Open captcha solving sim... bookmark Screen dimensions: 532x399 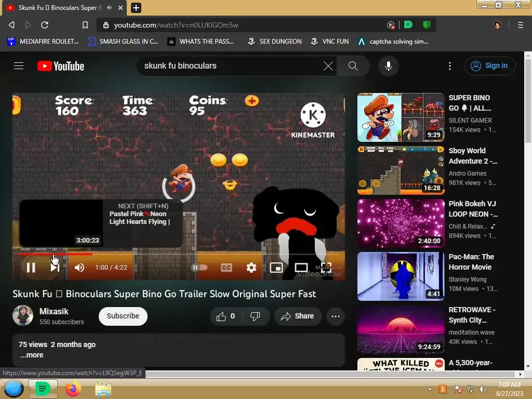[x=393, y=42]
